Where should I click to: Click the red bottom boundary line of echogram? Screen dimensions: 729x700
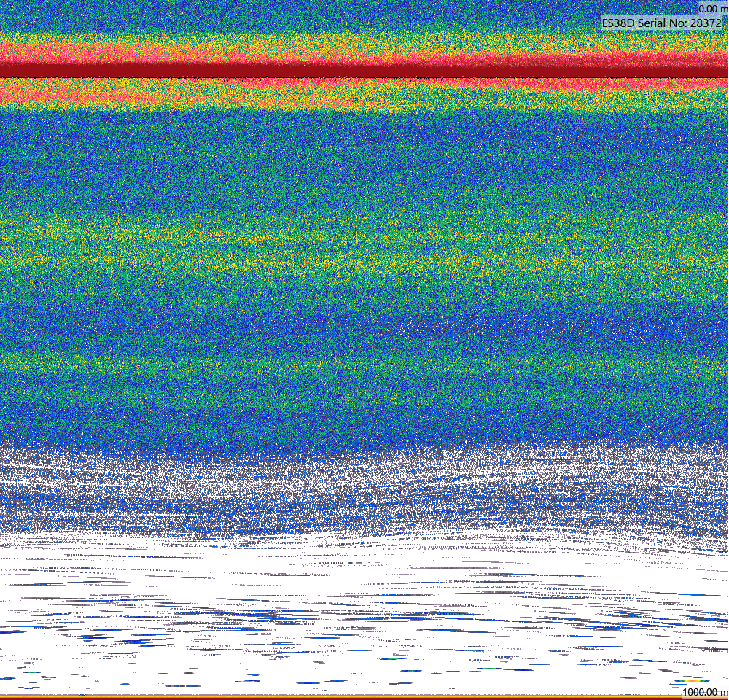[x=364, y=698]
